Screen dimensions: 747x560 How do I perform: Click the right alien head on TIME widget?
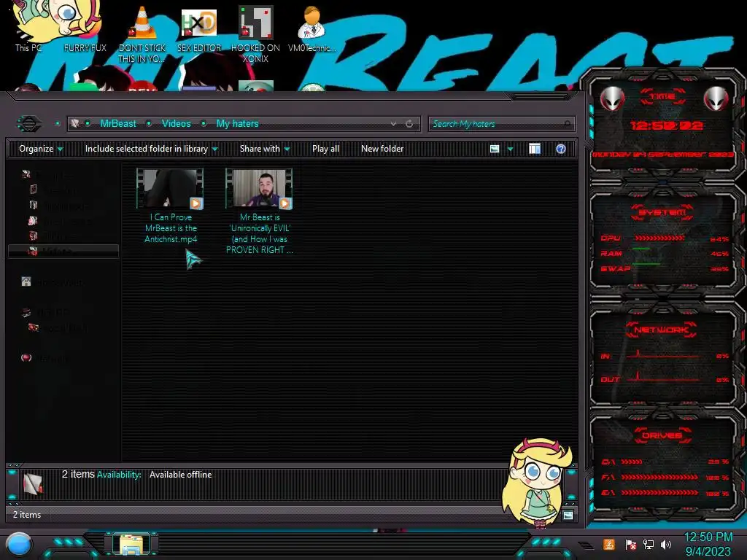(x=716, y=99)
